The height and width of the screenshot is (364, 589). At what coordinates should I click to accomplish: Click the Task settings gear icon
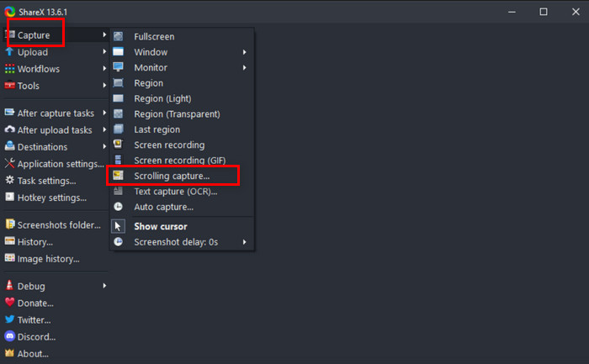pos(9,180)
